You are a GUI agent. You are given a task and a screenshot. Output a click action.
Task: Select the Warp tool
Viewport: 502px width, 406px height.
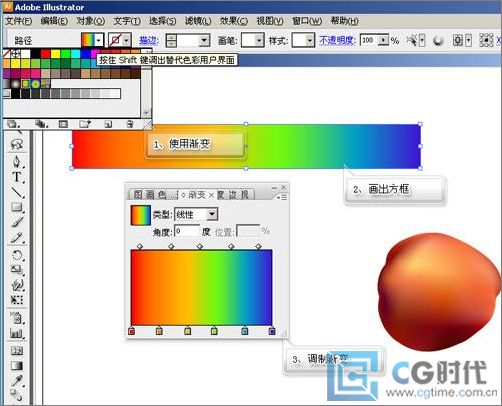click(17, 285)
